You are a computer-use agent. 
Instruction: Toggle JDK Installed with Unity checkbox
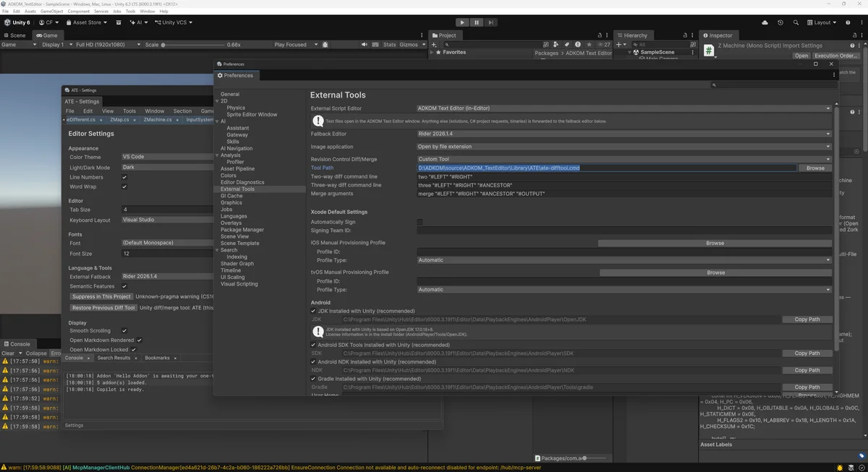313,311
